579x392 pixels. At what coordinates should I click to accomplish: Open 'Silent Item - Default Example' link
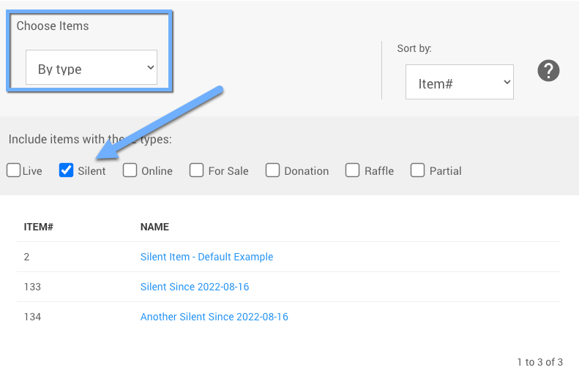[206, 257]
